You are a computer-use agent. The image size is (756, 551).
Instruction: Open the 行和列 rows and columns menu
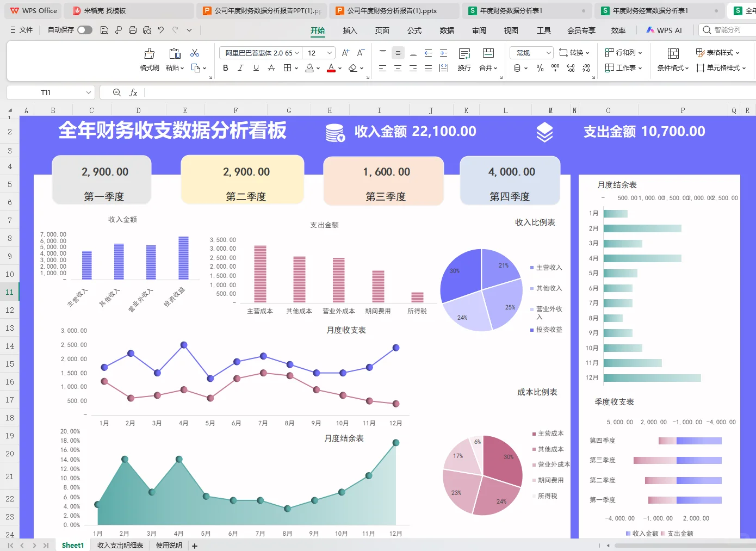click(623, 53)
